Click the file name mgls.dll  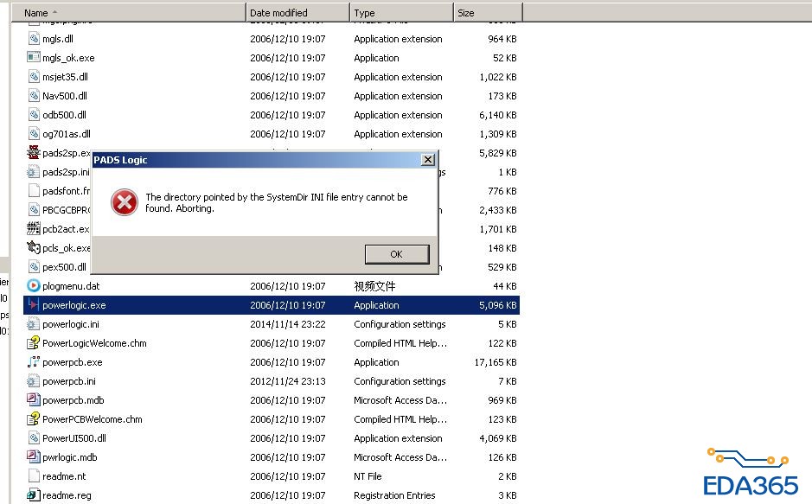(x=58, y=39)
